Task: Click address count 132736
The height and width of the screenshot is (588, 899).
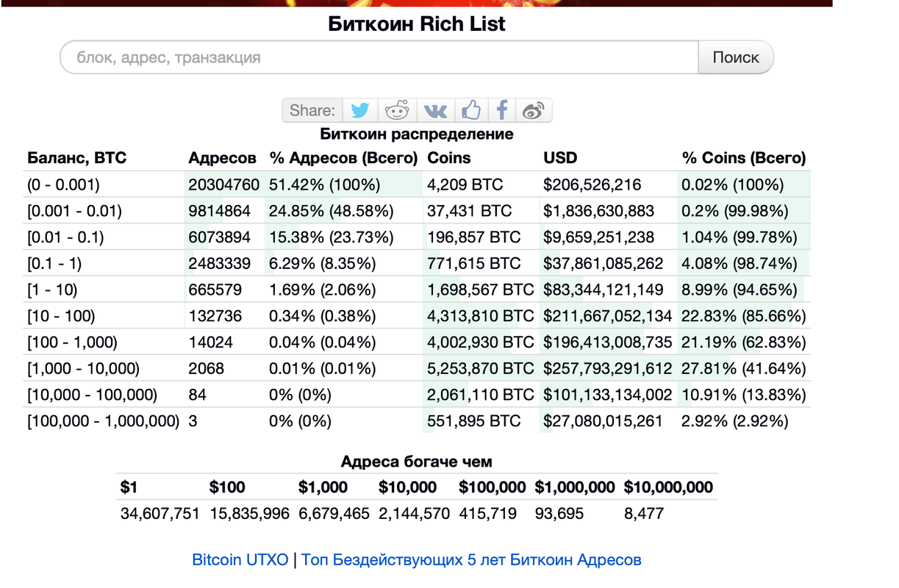Action: pyautogui.click(x=215, y=316)
